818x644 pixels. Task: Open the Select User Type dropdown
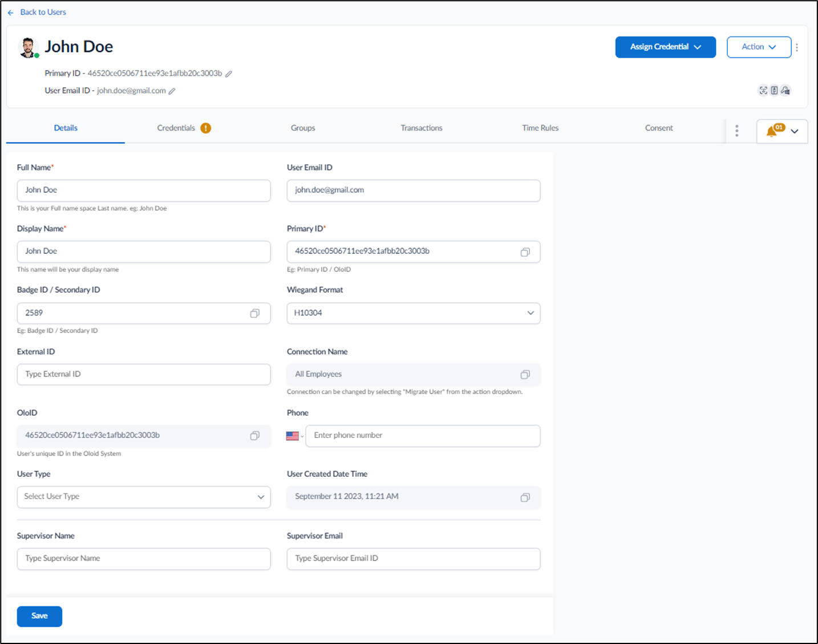coord(144,497)
